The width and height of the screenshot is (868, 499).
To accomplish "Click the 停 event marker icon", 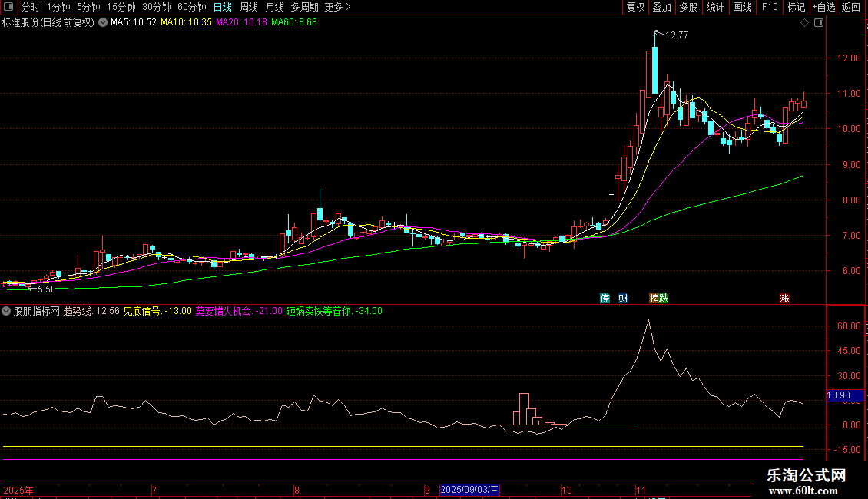I will coord(605,298).
